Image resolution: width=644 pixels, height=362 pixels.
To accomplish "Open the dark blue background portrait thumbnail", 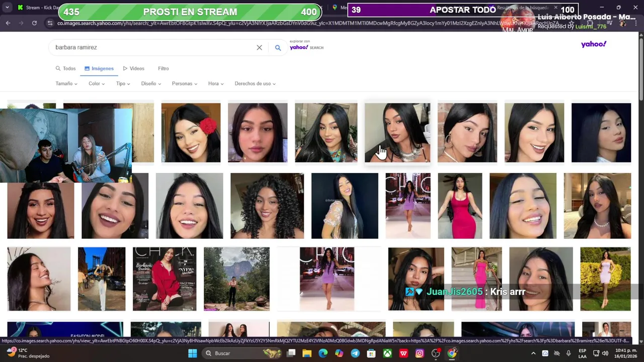I will (601, 133).
